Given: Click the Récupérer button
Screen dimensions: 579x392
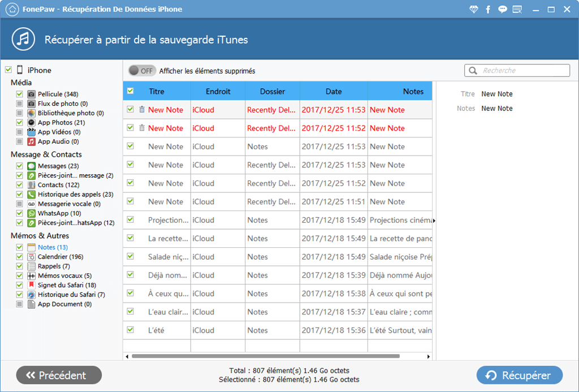Looking at the screenshot, I should click(x=520, y=376).
